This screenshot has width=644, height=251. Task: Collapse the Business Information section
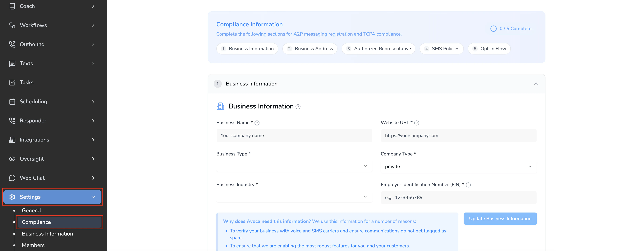pyautogui.click(x=536, y=84)
